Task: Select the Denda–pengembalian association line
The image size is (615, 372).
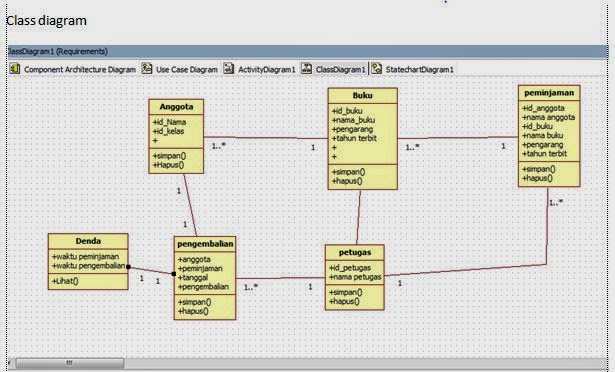Action: click(151, 270)
